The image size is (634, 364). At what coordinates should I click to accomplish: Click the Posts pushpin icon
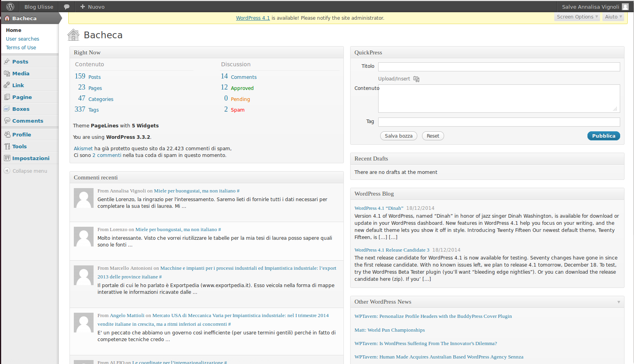click(x=7, y=62)
